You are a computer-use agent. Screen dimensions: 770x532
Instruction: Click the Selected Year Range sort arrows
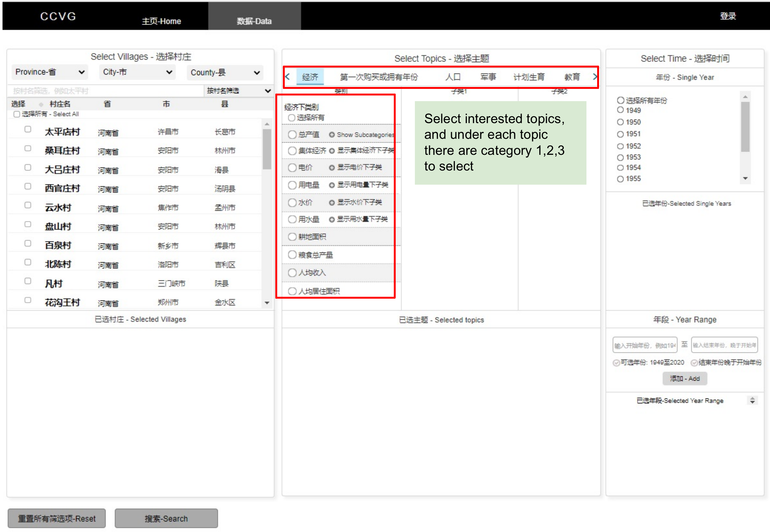click(752, 400)
